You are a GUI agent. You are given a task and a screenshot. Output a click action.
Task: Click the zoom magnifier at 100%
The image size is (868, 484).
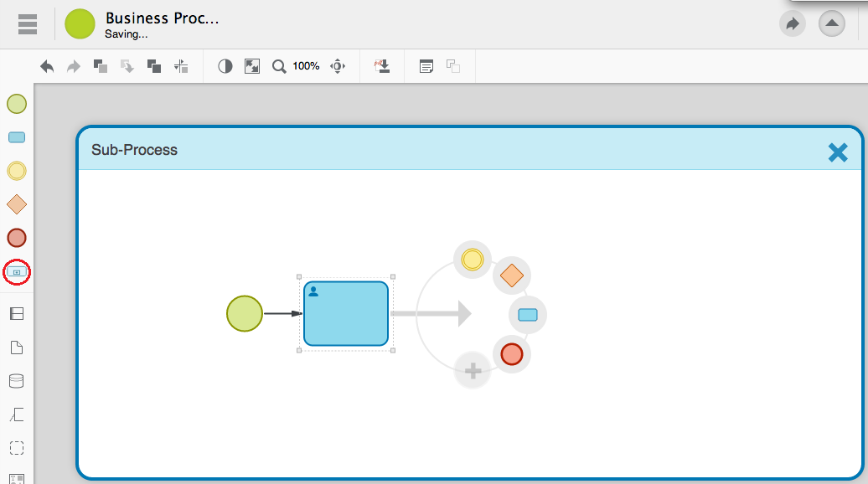[279, 66]
